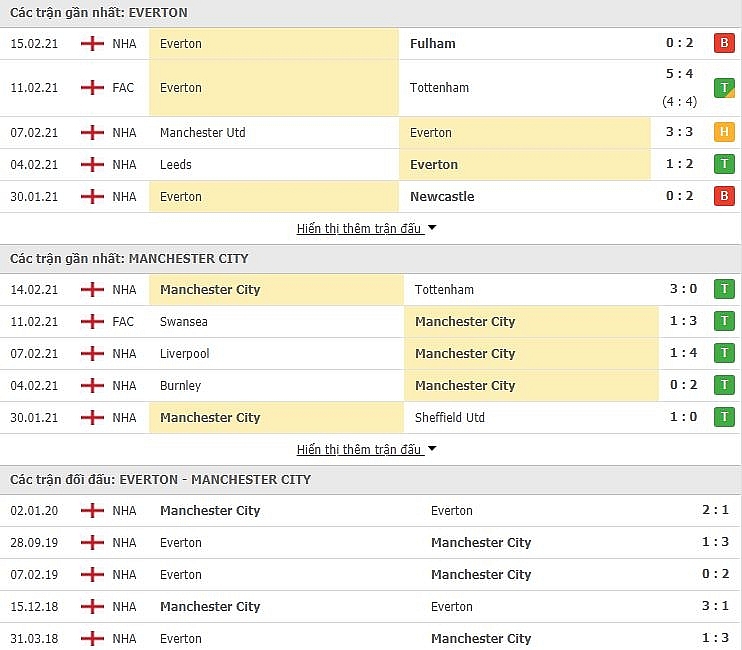Click the green T badge for Leeds–Everton

click(x=724, y=165)
